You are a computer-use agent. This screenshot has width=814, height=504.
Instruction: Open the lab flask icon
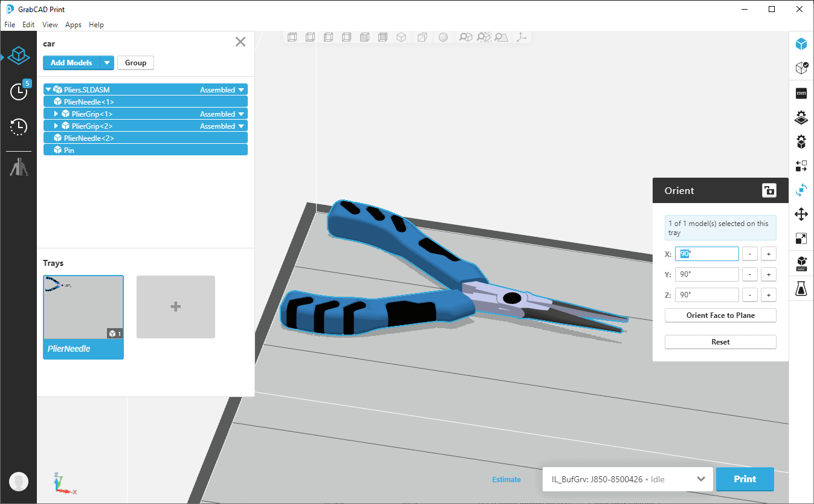click(x=801, y=288)
